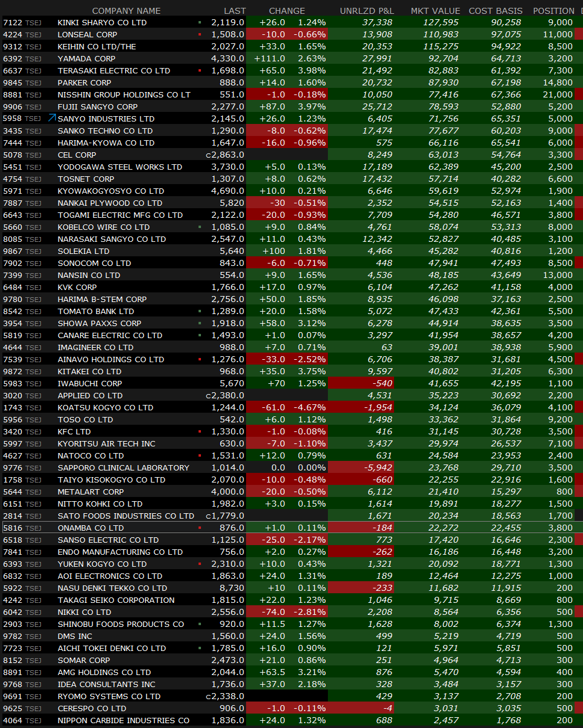583x728 pixels.
Task: Click NASU DENKI TEKKO last price 8,730
Action: point(233,588)
